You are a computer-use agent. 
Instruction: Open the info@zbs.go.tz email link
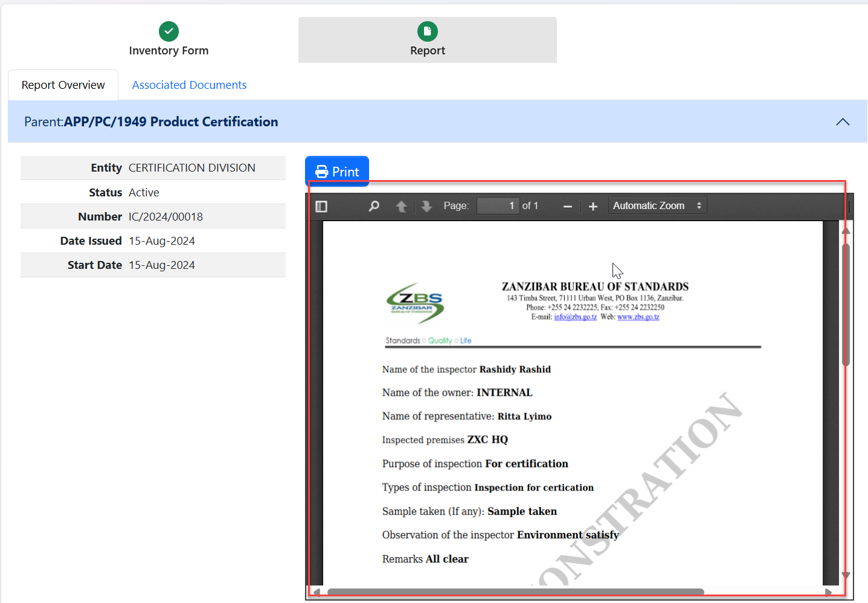click(x=575, y=317)
